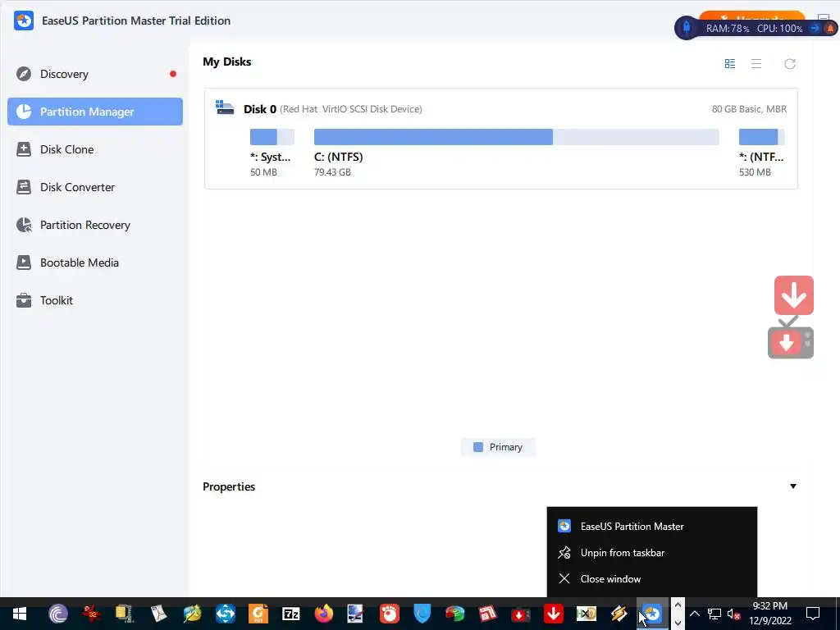This screenshot has width=840, height=630.
Task: Open Disk Clone tool
Action: point(95,149)
